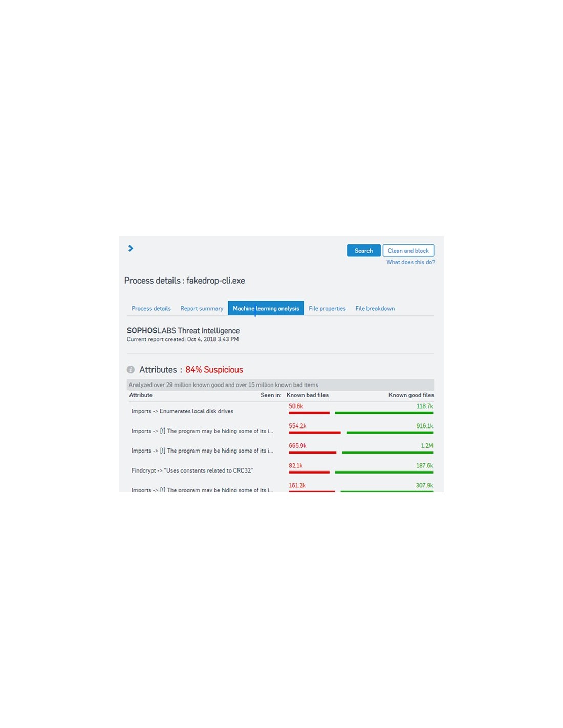Click the green bar under 1.2M

387,452
